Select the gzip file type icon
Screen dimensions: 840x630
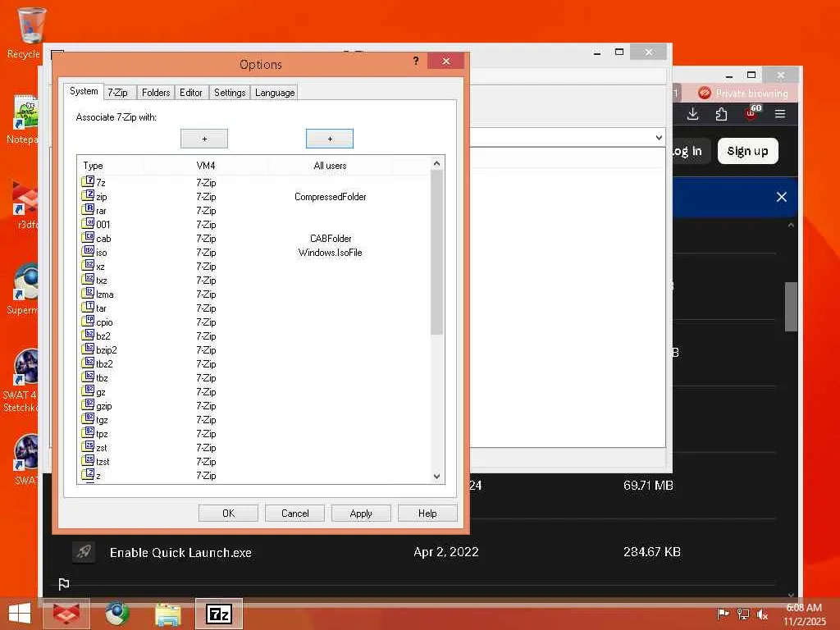point(88,404)
